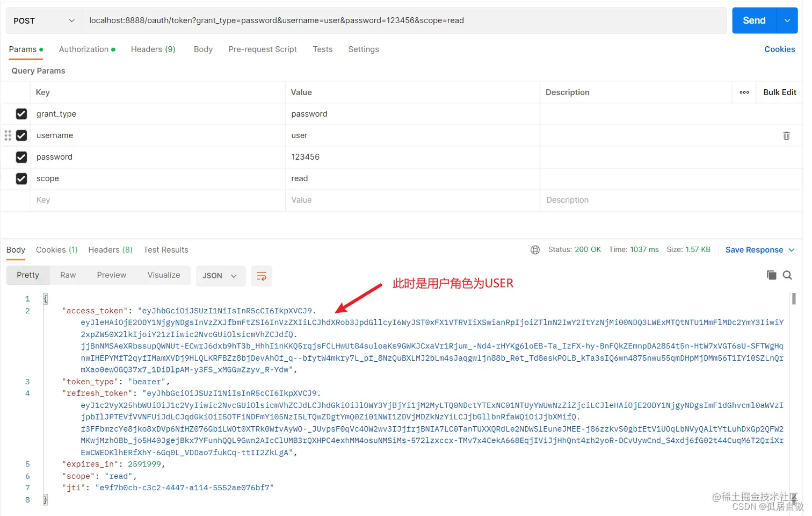Click the grant_type key cell
The height and width of the screenshot is (516, 812).
158,114
